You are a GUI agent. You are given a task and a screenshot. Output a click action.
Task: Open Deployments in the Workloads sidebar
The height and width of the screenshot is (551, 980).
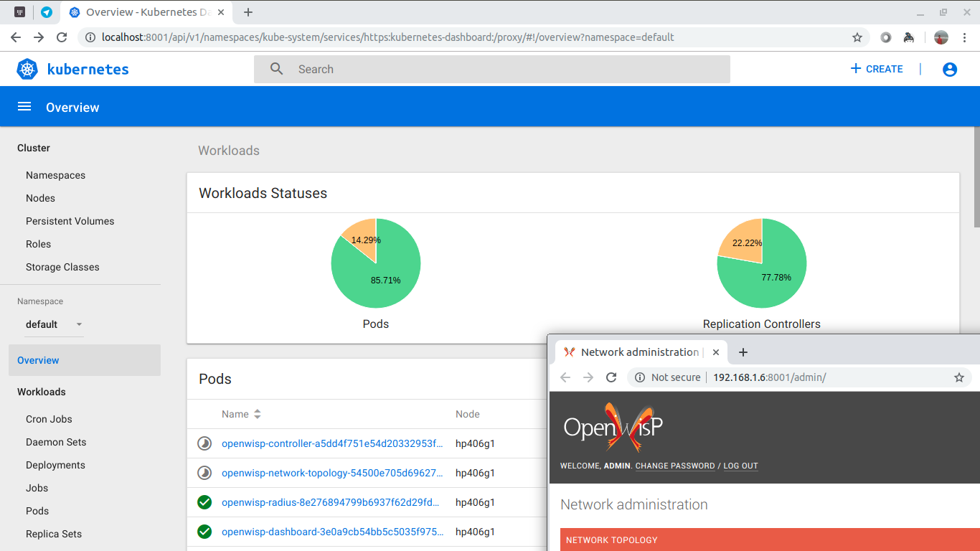[55, 465]
